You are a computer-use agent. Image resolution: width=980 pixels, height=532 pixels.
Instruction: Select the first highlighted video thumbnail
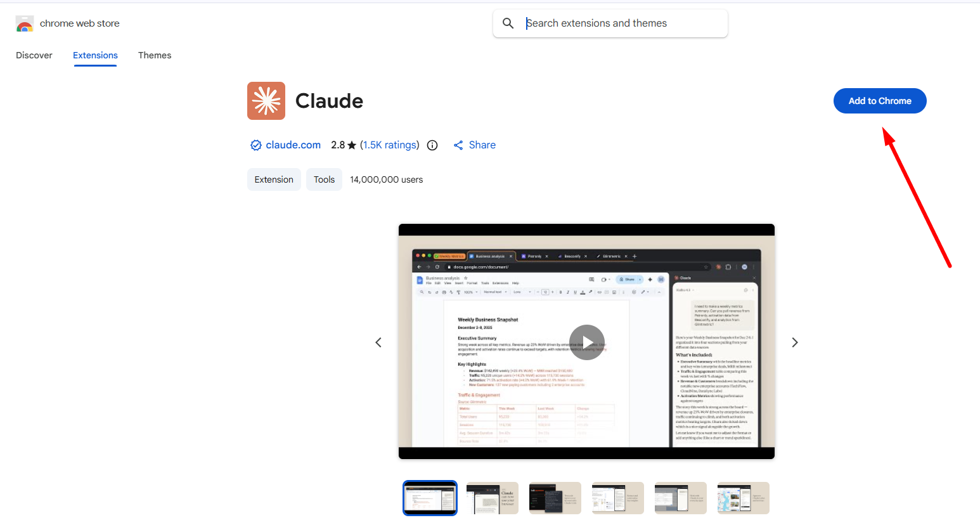(x=430, y=498)
